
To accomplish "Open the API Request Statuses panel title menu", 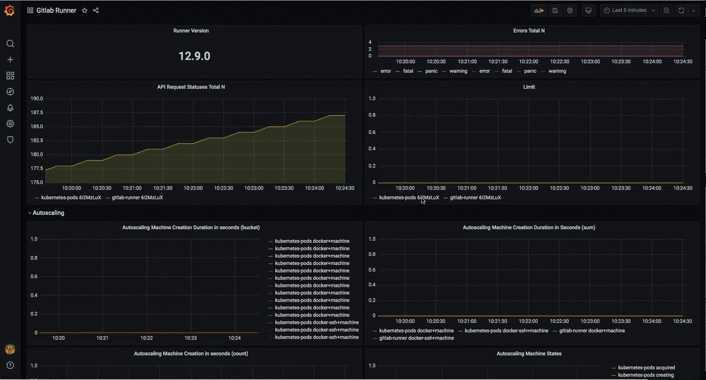I will coord(191,87).
